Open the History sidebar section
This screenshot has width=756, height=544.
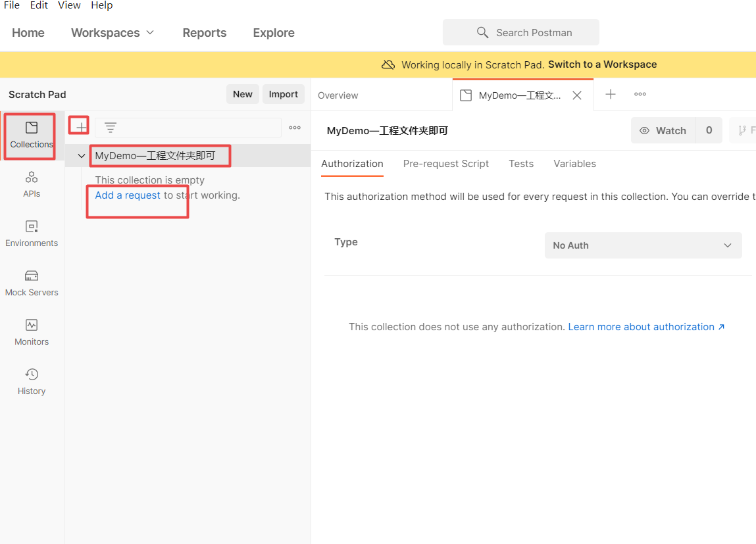pyautogui.click(x=32, y=382)
